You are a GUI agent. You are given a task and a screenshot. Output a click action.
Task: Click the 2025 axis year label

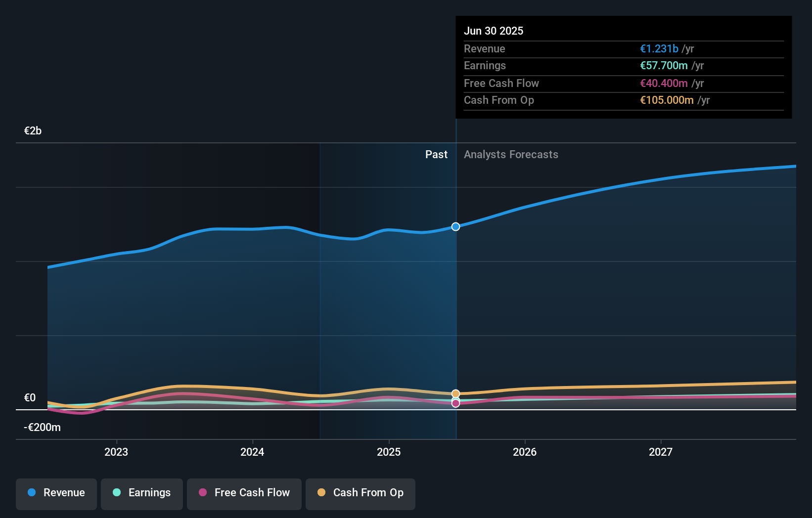tap(389, 451)
